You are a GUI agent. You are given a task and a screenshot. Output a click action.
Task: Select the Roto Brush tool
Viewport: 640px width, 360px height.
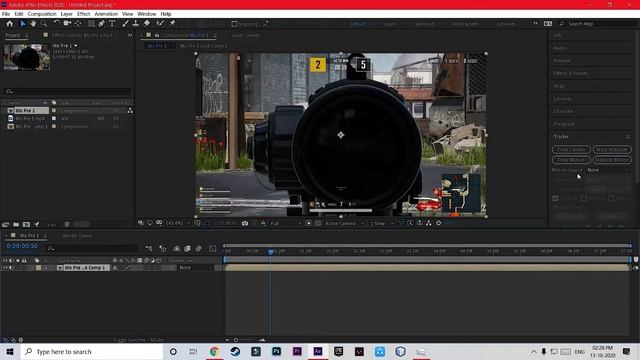(x=160, y=24)
